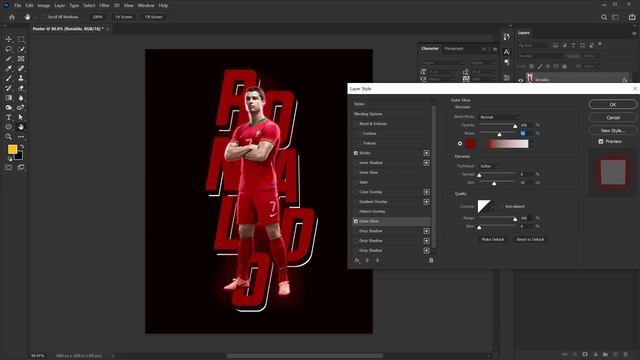Uncheck the Outer Glow checkbox
The height and width of the screenshot is (360, 640).
[356, 221]
